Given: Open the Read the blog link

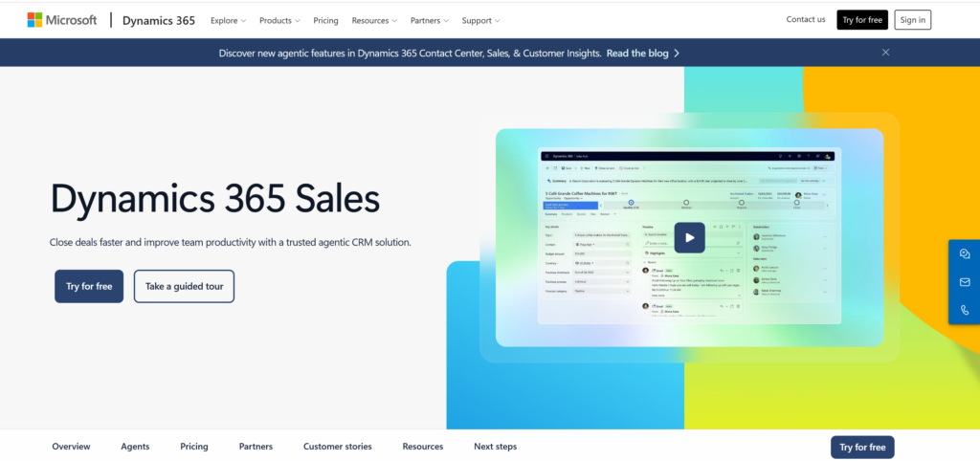Looking at the screenshot, I should pyautogui.click(x=636, y=54).
